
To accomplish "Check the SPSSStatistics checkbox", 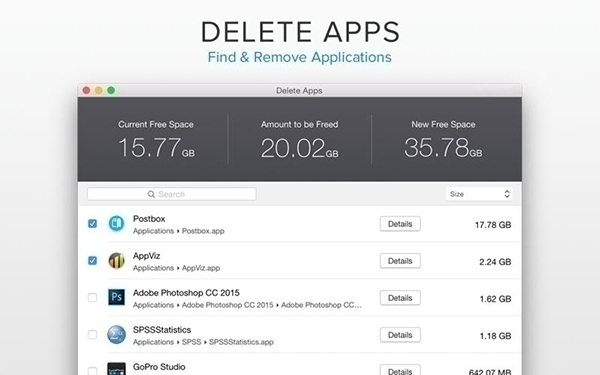I will point(92,334).
